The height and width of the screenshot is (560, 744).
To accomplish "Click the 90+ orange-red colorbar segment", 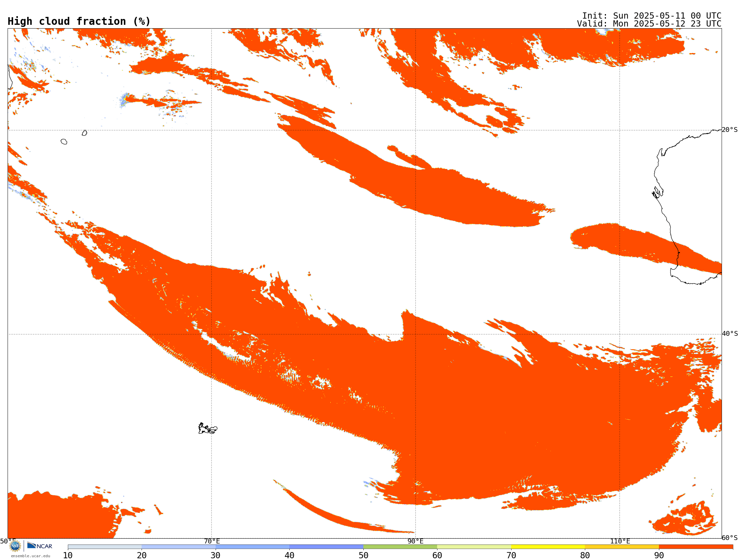I will (696, 547).
